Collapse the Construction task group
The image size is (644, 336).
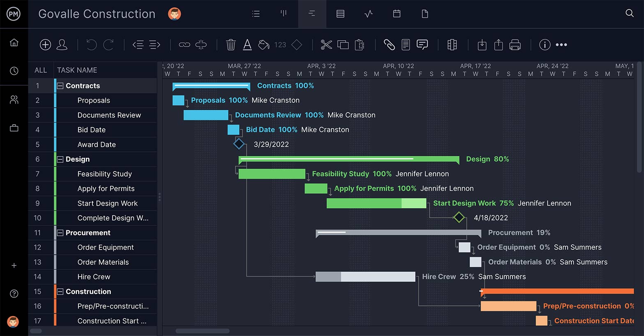tap(60, 292)
